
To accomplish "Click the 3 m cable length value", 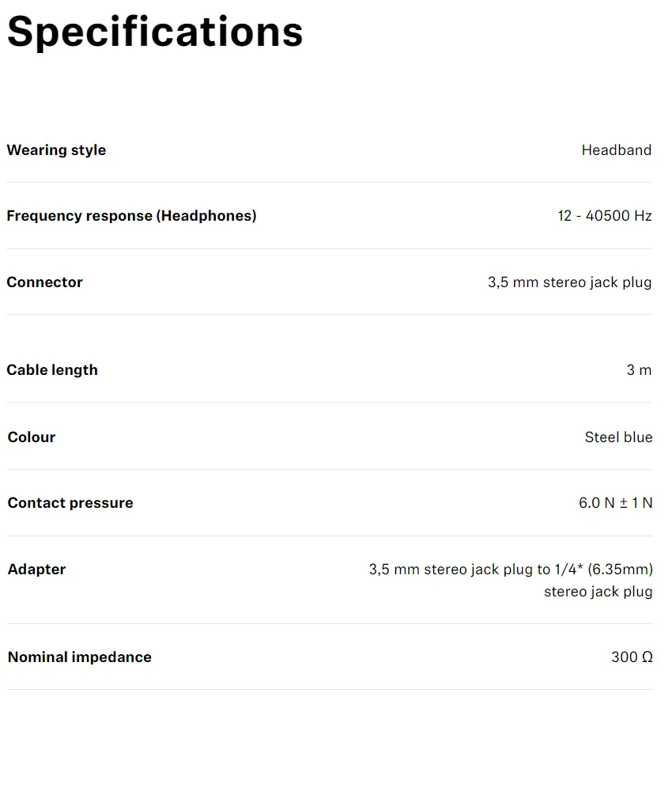I will point(639,369).
